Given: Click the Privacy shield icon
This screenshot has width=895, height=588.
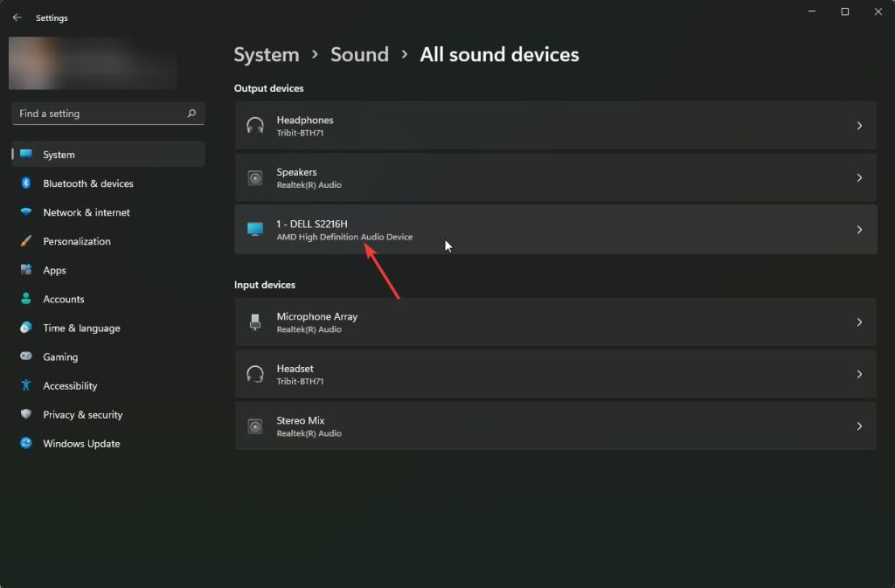Looking at the screenshot, I should 26,414.
